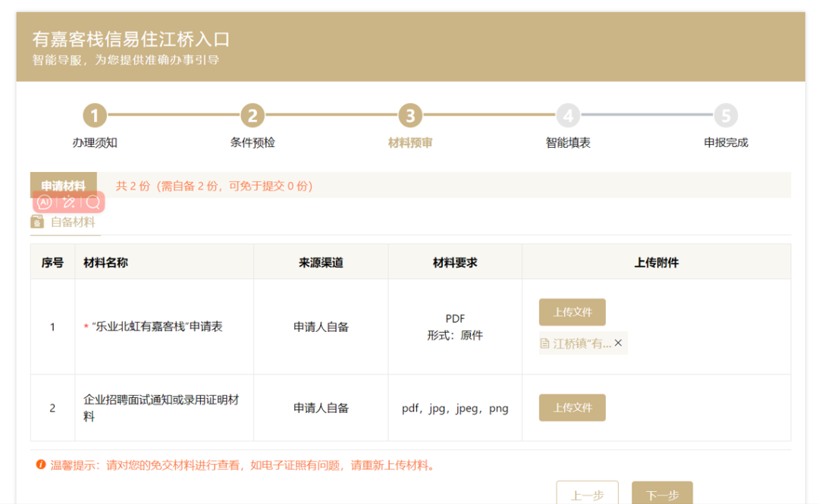Click the 智能导服 subtitle text
This screenshot has width=819, height=504.
(125, 60)
